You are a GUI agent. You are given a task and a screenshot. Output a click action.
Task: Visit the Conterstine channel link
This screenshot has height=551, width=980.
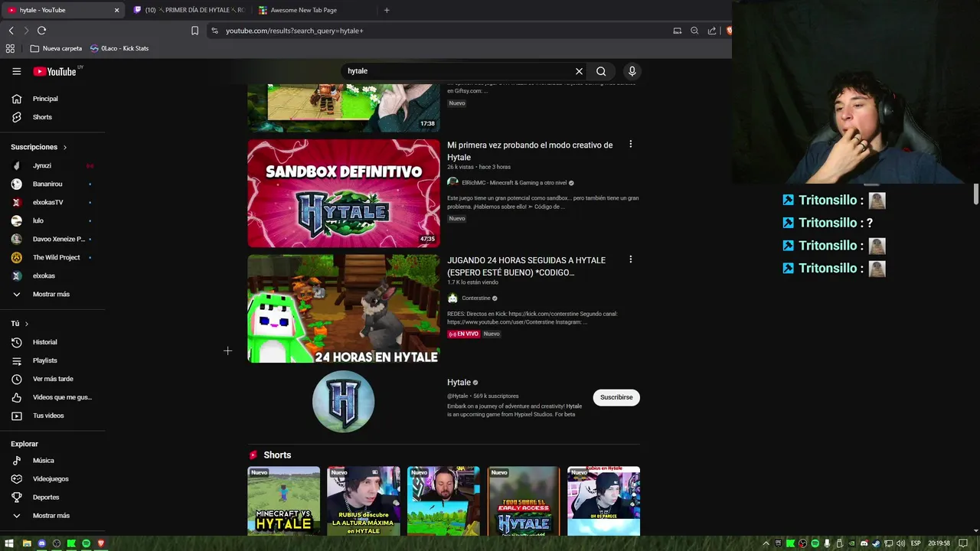[475, 298]
